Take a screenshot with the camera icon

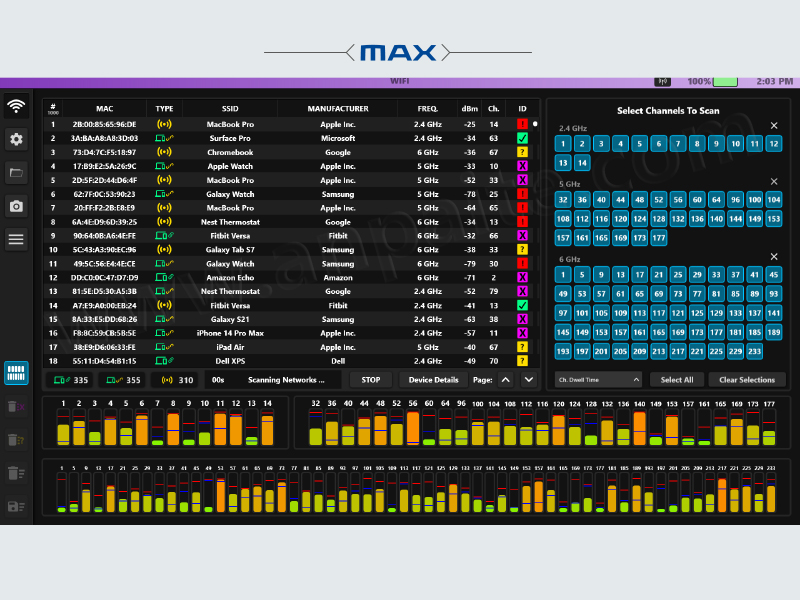coord(16,205)
